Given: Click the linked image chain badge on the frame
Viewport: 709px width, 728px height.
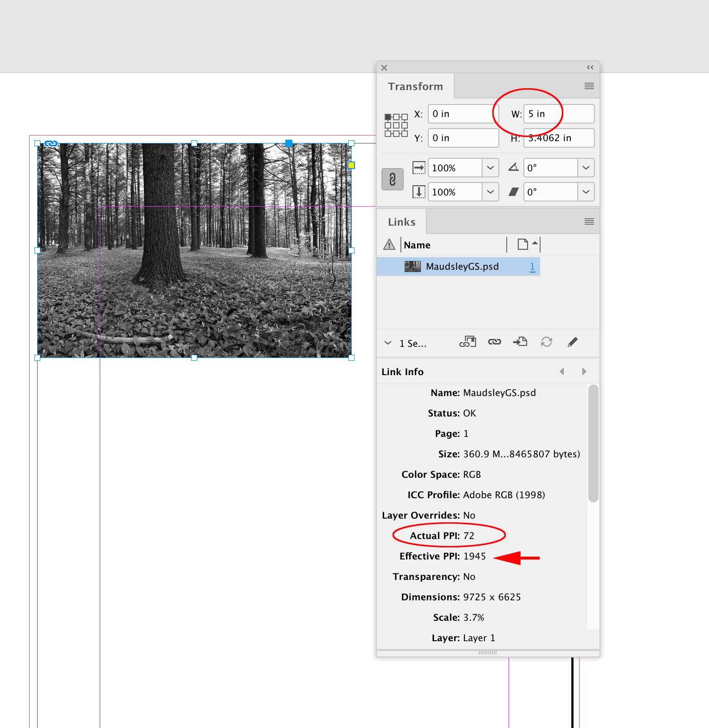Looking at the screenshot, I should point(51,143).
